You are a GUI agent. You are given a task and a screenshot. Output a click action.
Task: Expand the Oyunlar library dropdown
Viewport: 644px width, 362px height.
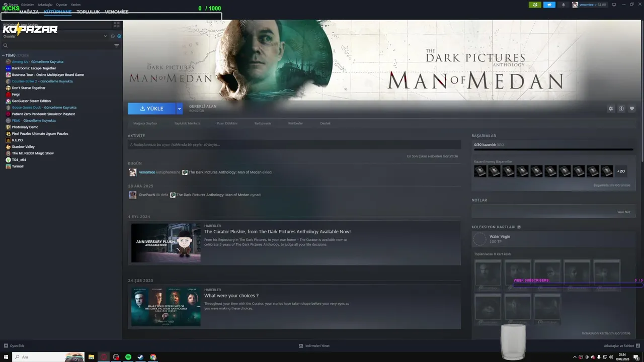pos(105,36)
